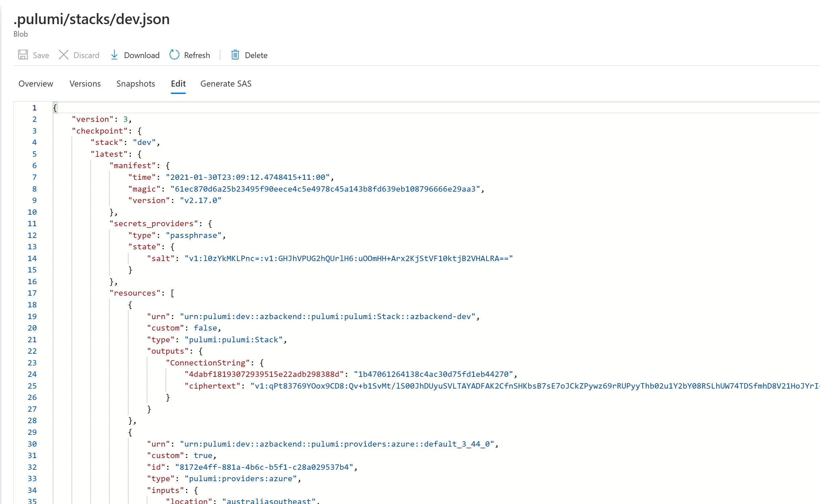Delete the blob via Delete label
Viewport: 820px width, 504px height.
tap(256, 55)
